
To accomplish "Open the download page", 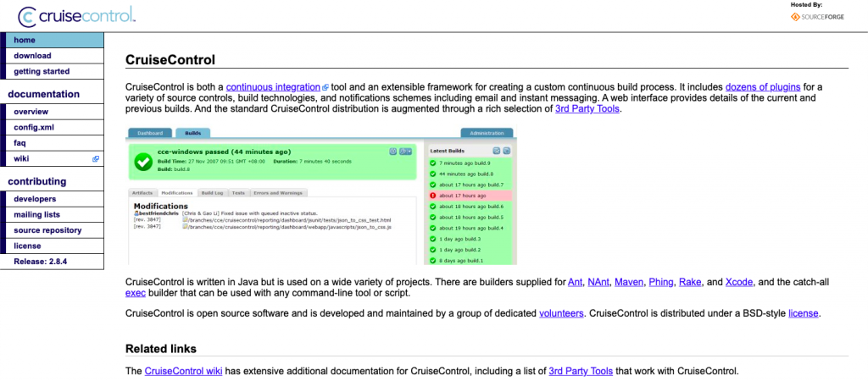I will click(x=52, y=55).
